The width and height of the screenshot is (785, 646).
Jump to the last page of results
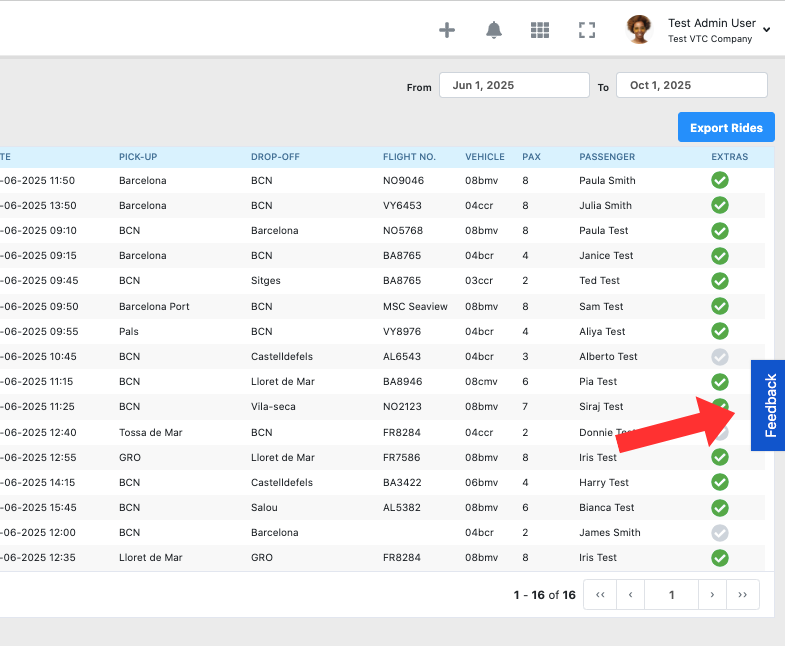pos(742,595)
